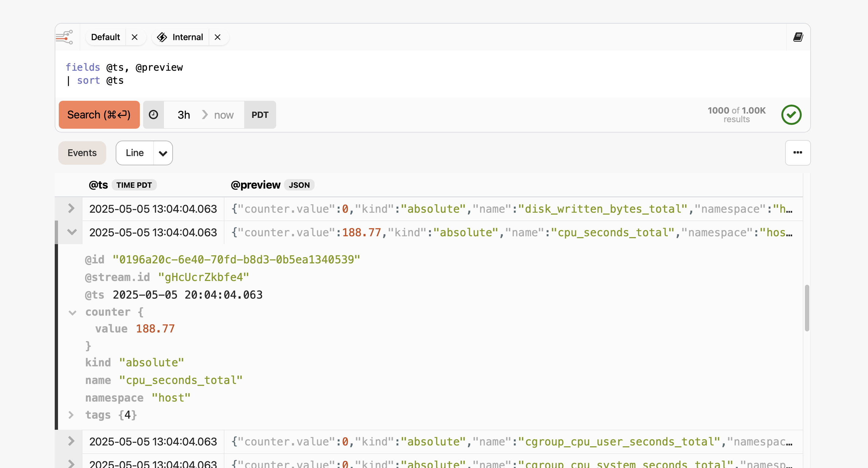
Task: Toggle the PDT timezone button
Action: 260,115
